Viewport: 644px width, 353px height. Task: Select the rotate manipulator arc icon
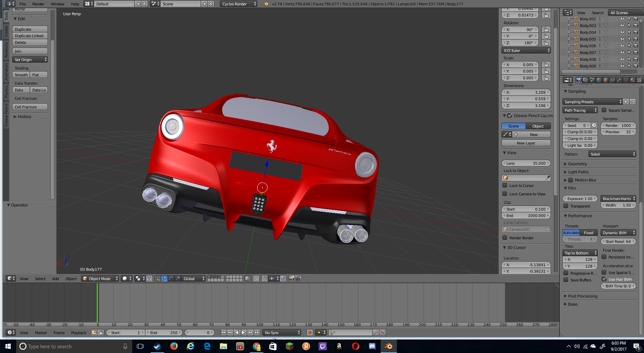pos(171,278)
